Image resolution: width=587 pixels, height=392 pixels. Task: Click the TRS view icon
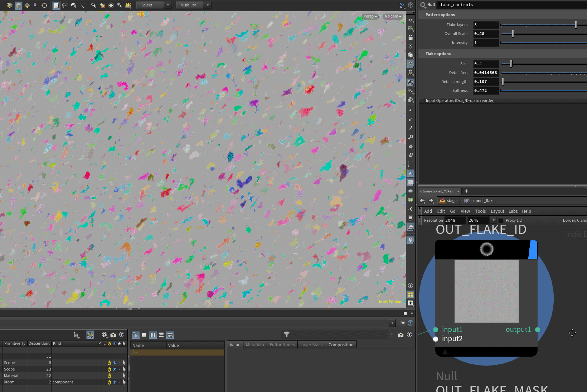click(x=170, y=335)
